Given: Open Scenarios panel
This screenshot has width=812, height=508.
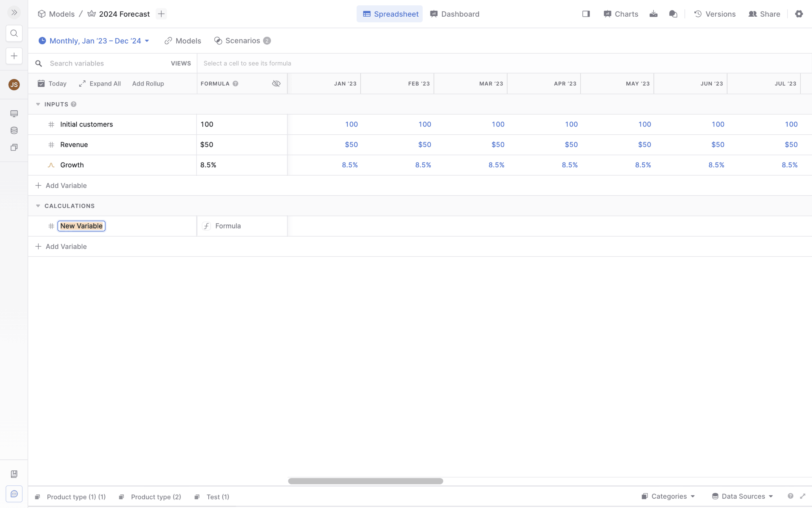Looking at the screenshot, I should point(242,41).
